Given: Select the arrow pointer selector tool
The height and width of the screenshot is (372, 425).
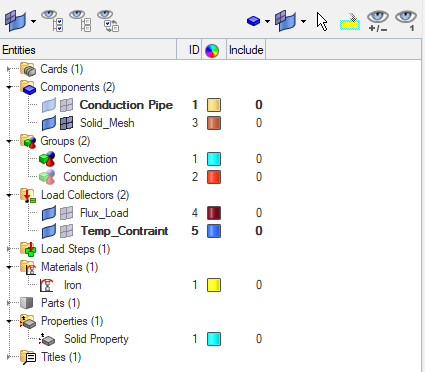Looking at the screenshot, I should 322,21.
